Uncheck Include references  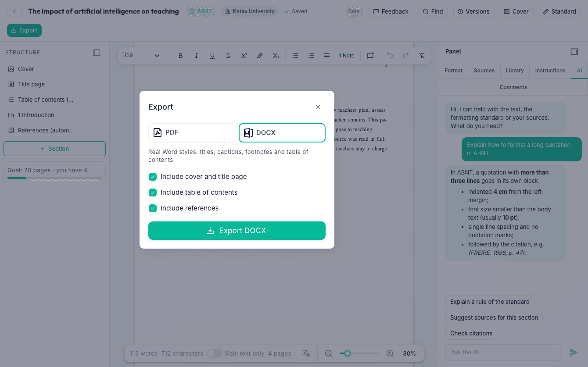click(153, 208)
